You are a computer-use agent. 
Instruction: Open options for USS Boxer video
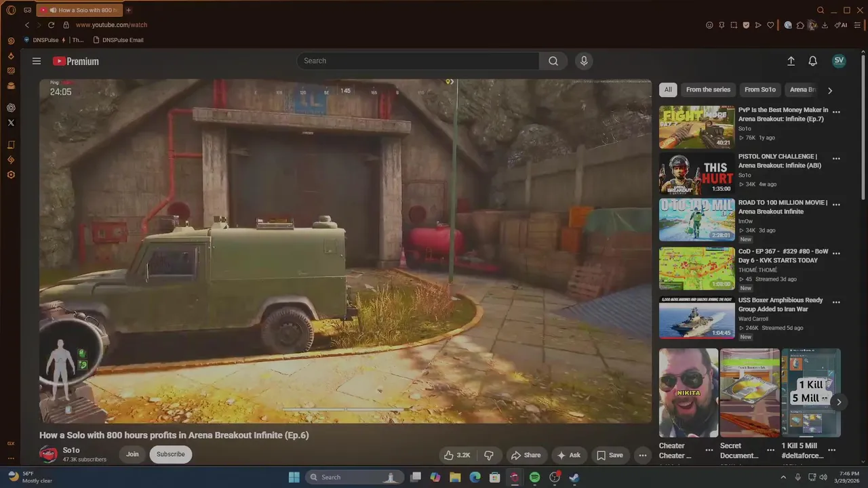pyautogui.click(x=836, y=302)
